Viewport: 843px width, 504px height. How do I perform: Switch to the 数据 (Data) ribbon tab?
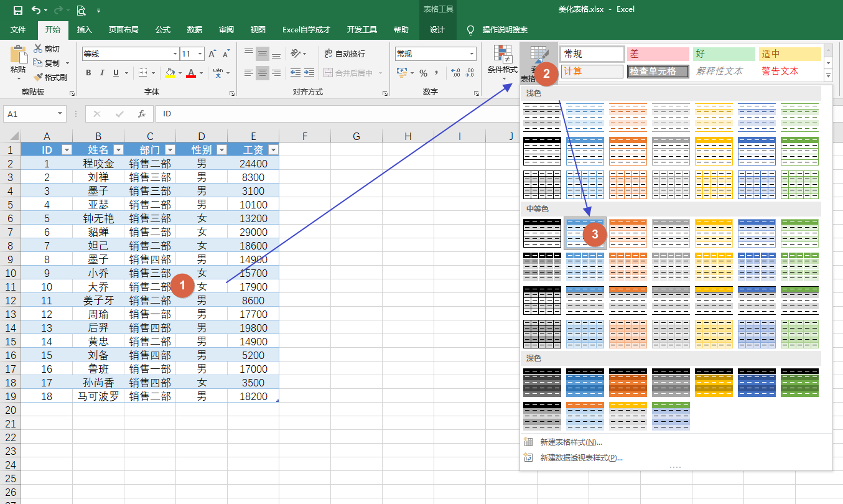coord(195,29)
